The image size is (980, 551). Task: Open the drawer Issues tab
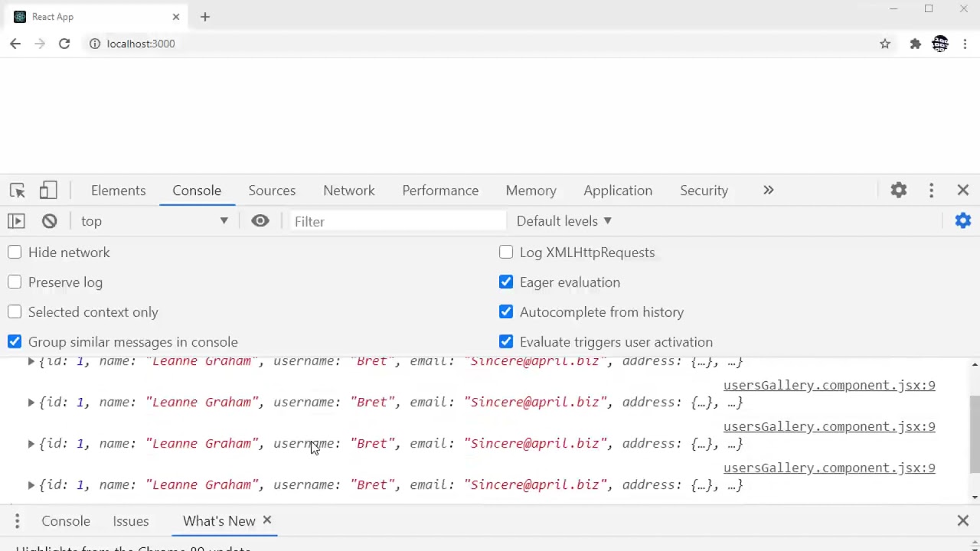(x=131, y=521)
